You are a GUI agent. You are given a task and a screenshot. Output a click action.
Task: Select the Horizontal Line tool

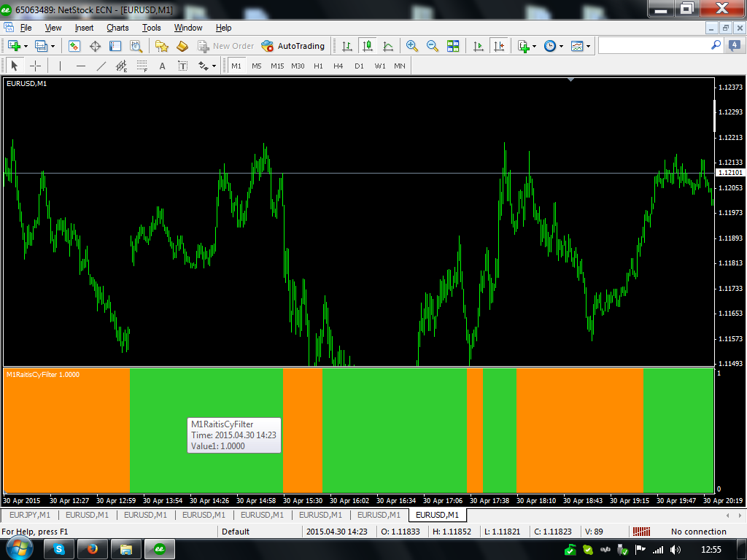click(81, 66)
